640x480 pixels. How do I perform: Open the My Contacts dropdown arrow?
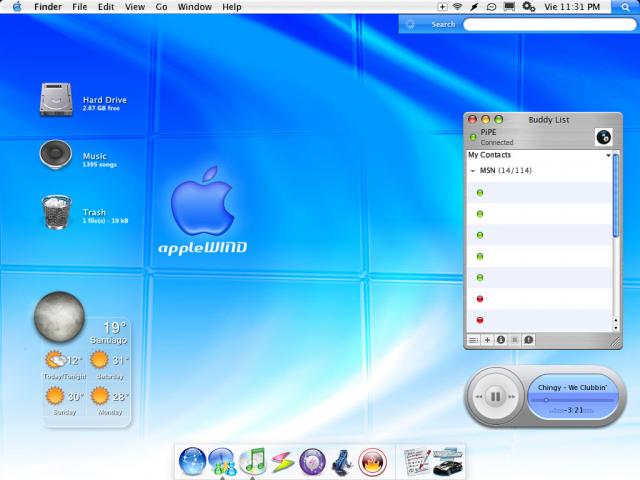click(608, 156)
